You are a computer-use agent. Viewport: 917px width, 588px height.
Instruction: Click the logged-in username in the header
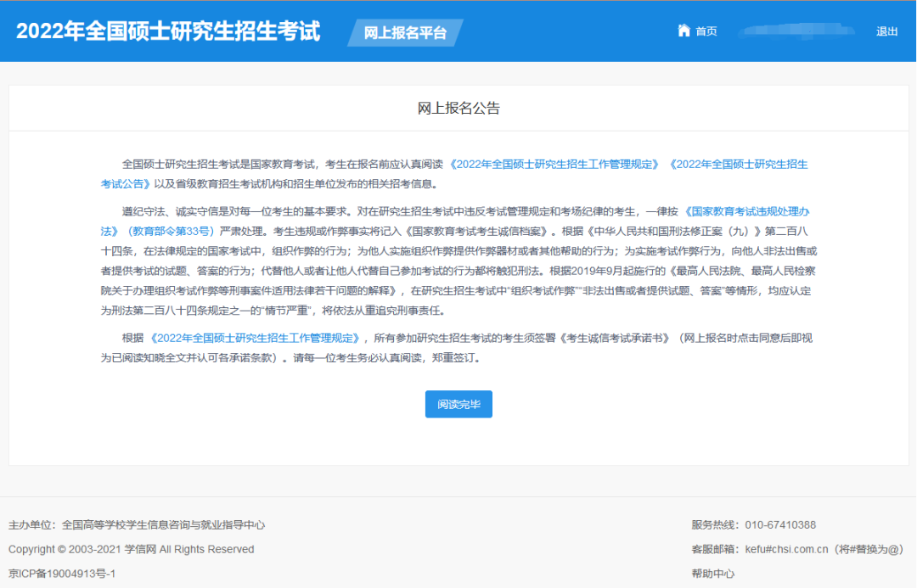click(x=798, y=31)
